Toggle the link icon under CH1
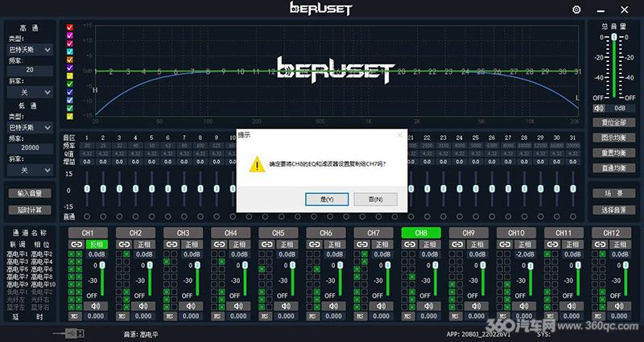 (x=76, y=245)
